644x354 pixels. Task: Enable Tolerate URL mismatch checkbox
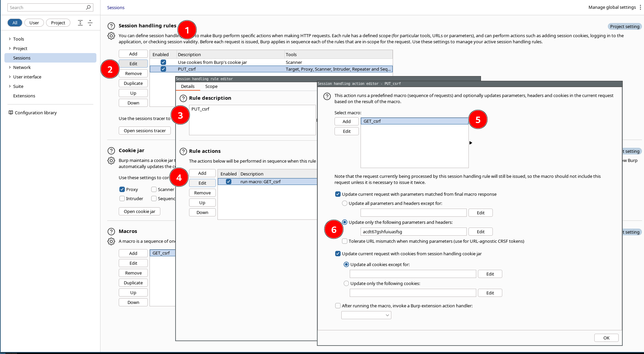pos(345,241)
